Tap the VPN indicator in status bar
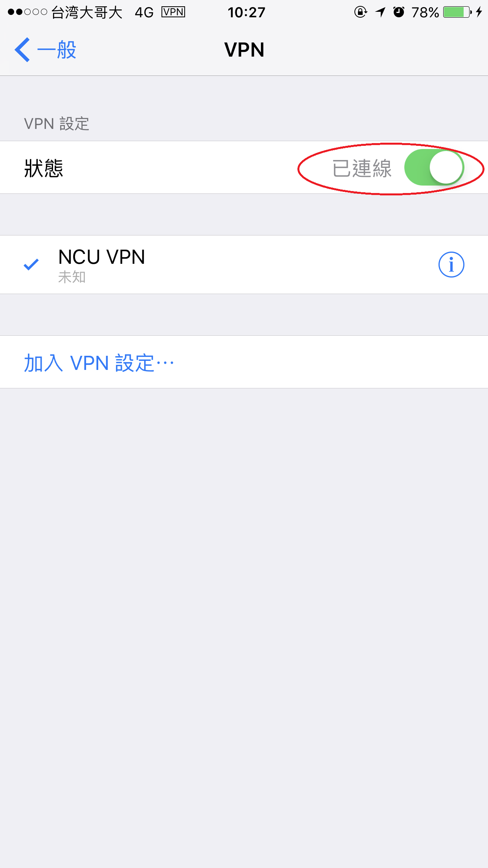Screen dimensions: 488x868 (x=173, y=12)
